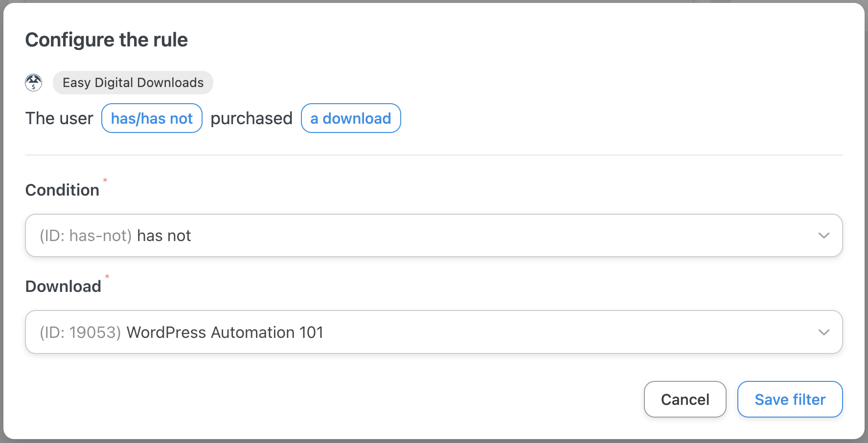
Task: Click "The user" sentence text
Action: point(59,119)
